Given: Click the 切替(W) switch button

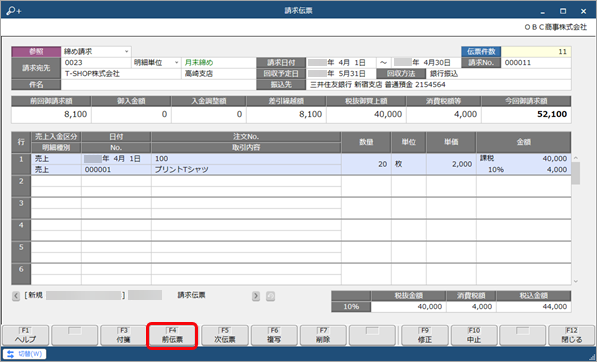Looking at the screenshot, I should [24, 354].
